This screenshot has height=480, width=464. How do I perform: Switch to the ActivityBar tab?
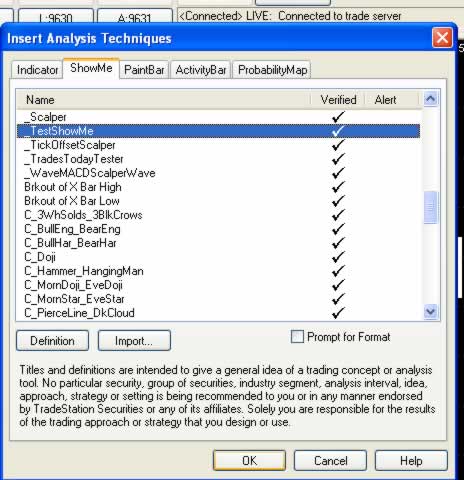(x=201, y=70)
